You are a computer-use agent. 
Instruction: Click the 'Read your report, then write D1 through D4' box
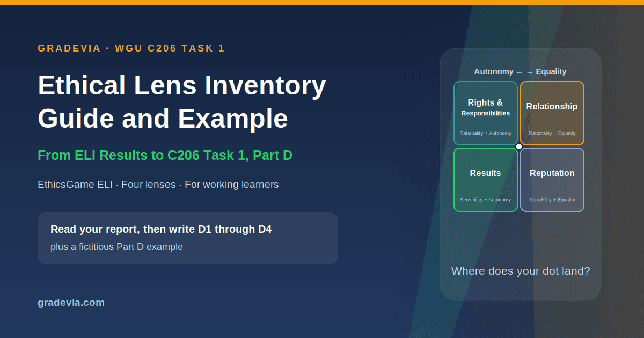pyautogui.click(x=188, y=238)
